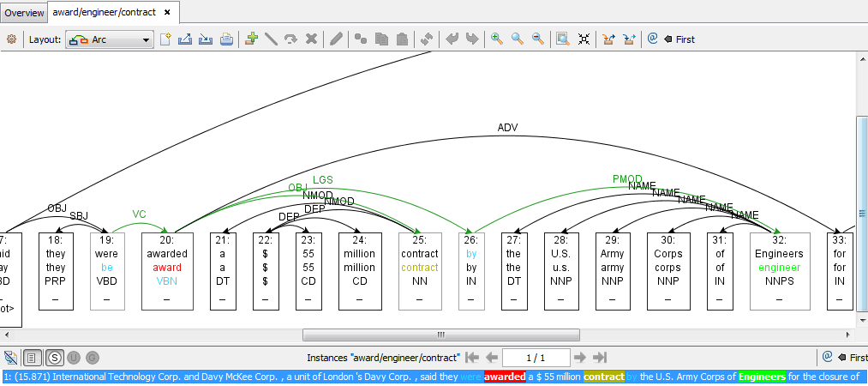
Task: Open the Layout Arc dropdown
Action: coord(110,39)
